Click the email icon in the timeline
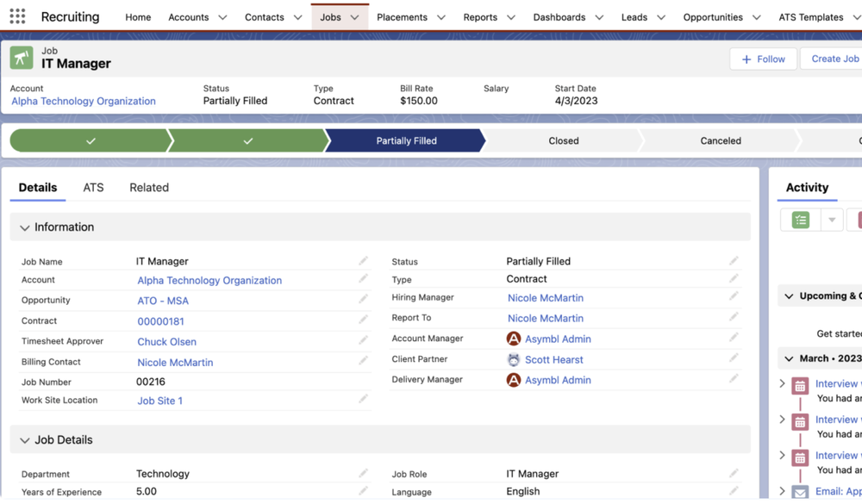This screenshot has height=504, width=862. [799, 491]
